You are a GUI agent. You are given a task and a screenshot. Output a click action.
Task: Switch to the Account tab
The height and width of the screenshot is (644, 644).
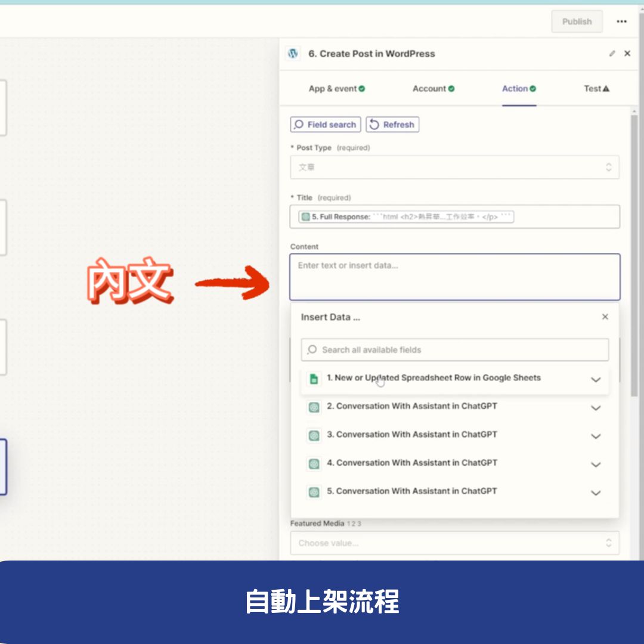pyautogui.click(x=433, y=89)
